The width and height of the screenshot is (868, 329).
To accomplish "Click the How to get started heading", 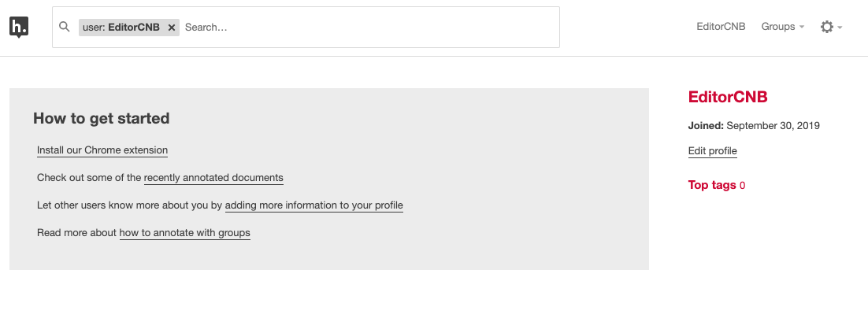I will 102,118.
